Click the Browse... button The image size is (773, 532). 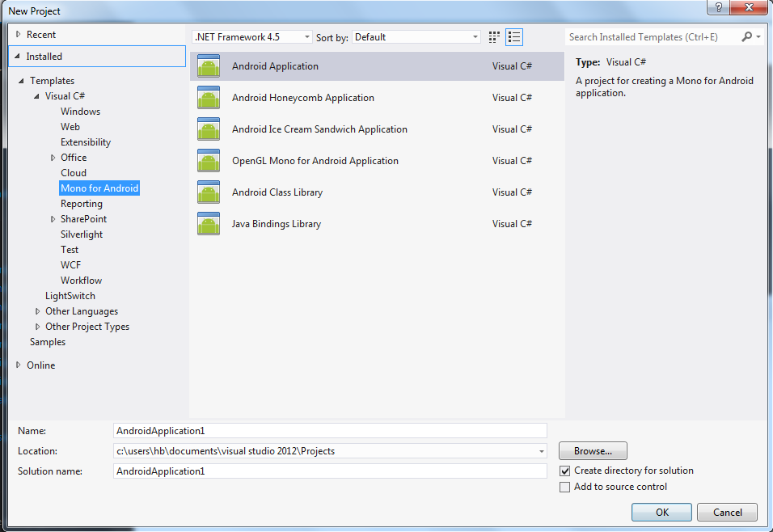(593, 451)
